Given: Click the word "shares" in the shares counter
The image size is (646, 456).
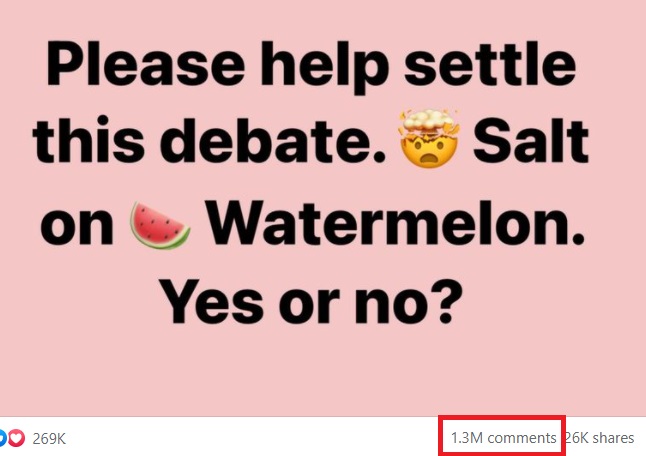Looking at the screenshot, I should click(x=614, y=438).
